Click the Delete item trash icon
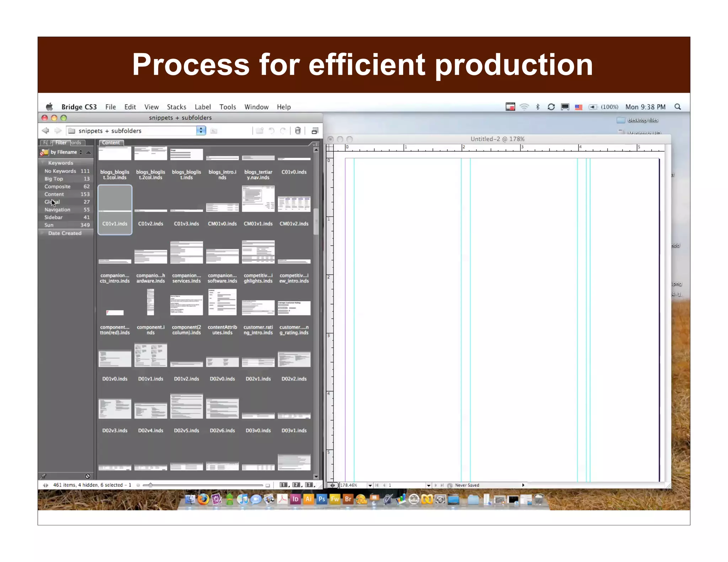The width and height of the screenshot is (728, 562). click(x=298, y=131)
